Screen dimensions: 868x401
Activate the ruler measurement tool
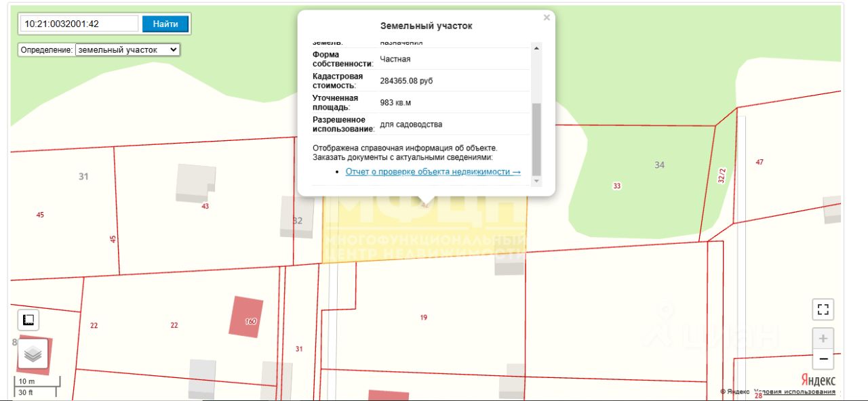pos(28,320)
